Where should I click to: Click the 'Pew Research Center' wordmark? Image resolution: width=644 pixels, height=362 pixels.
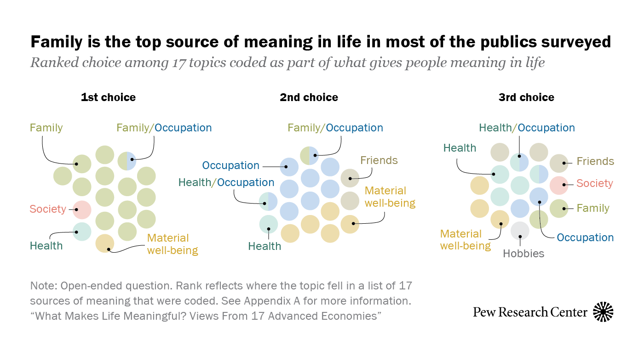(530, 312)
